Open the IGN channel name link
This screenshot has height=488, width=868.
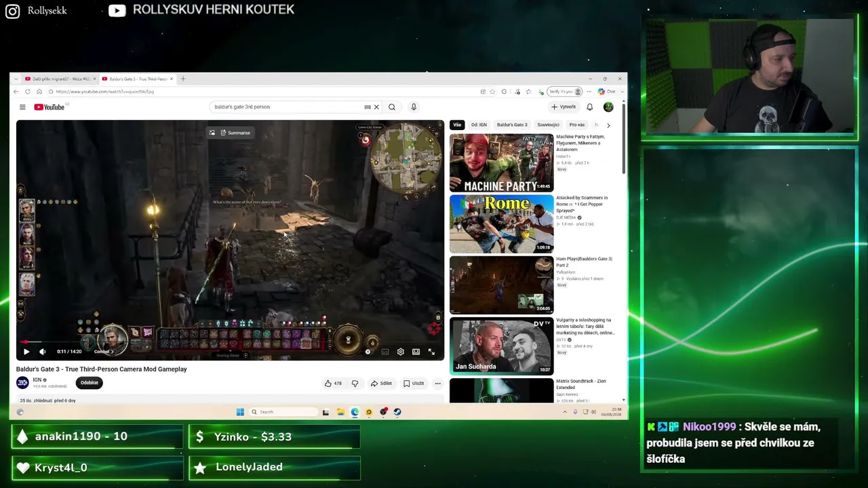[x=37, y=380]
